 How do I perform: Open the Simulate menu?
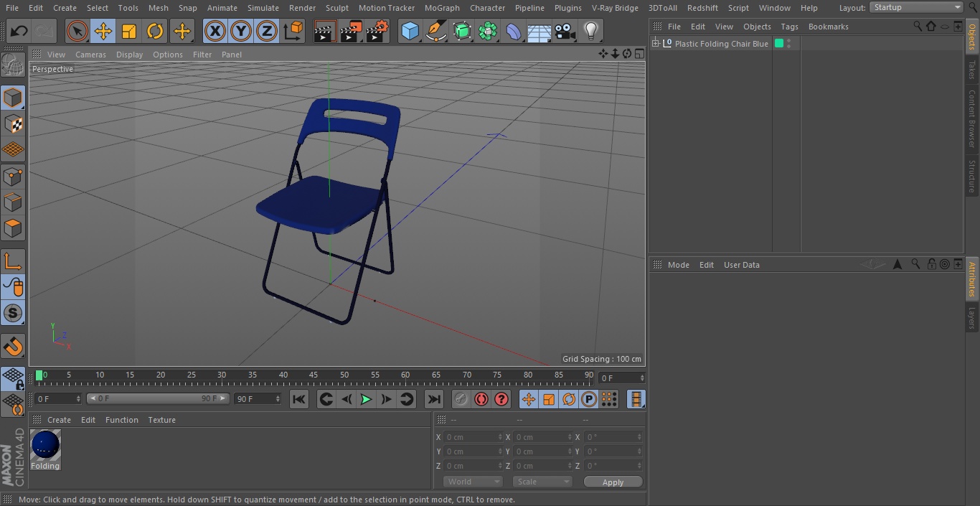263,8
